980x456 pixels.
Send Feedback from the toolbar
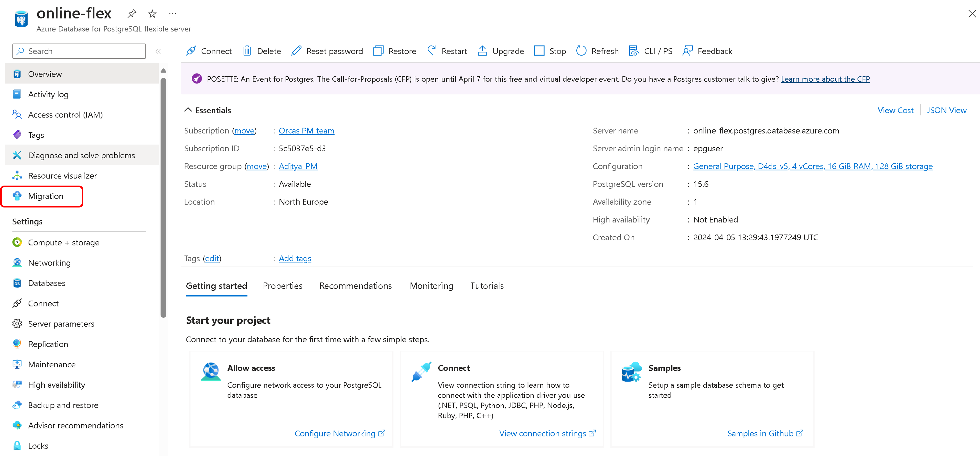(x=708, y=51)
